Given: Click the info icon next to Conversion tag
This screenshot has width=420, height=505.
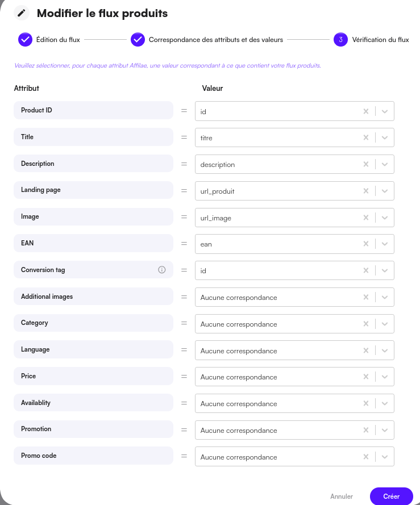Looking at the screenshot, I should click(x=161, y=270).
